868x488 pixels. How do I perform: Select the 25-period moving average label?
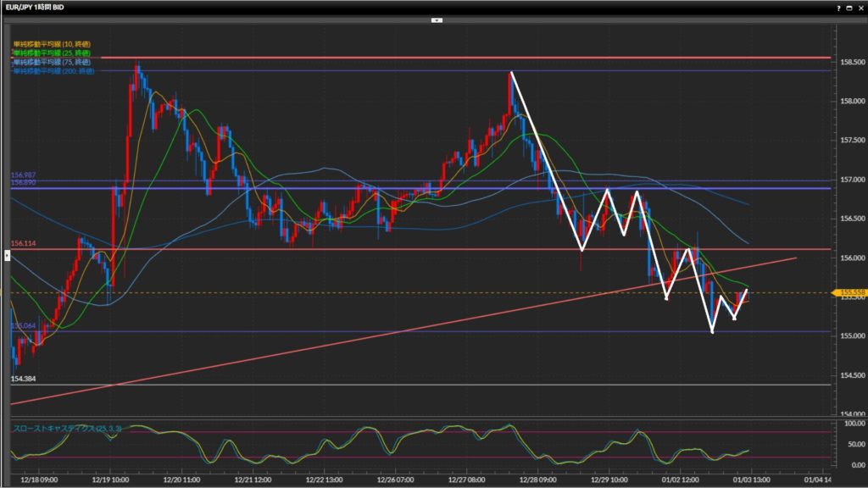click(x=52, y=53)
